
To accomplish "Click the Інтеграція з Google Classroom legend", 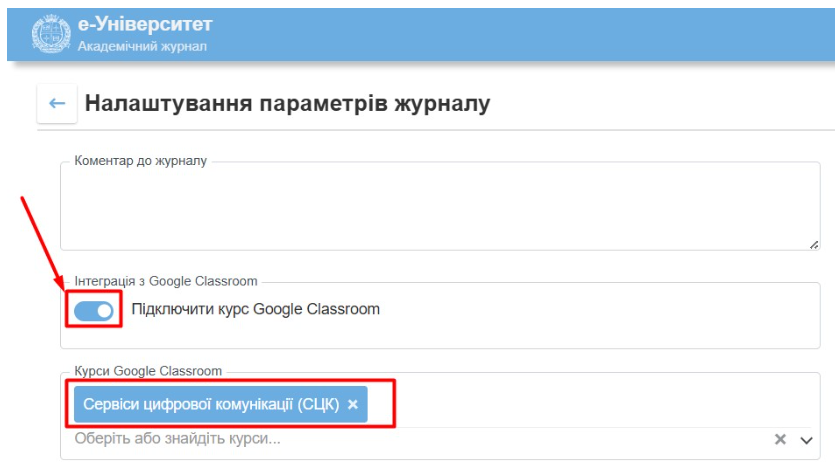I will (166, 281).
